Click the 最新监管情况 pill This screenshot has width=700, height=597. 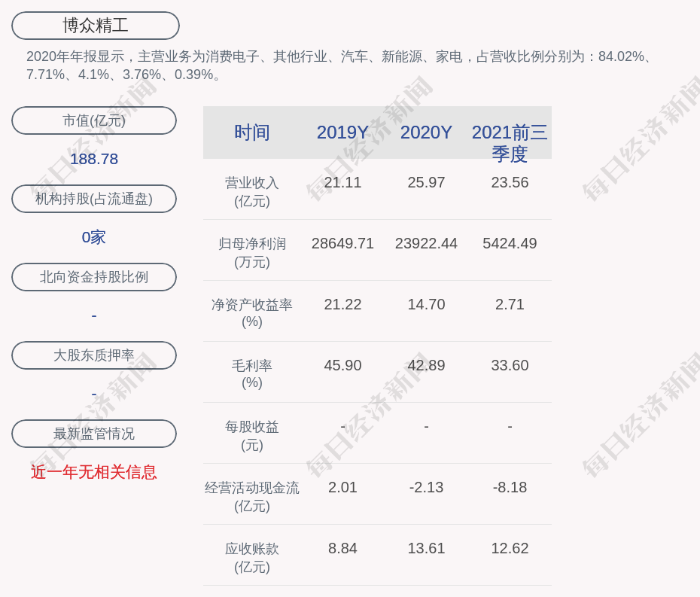(94, 434)
